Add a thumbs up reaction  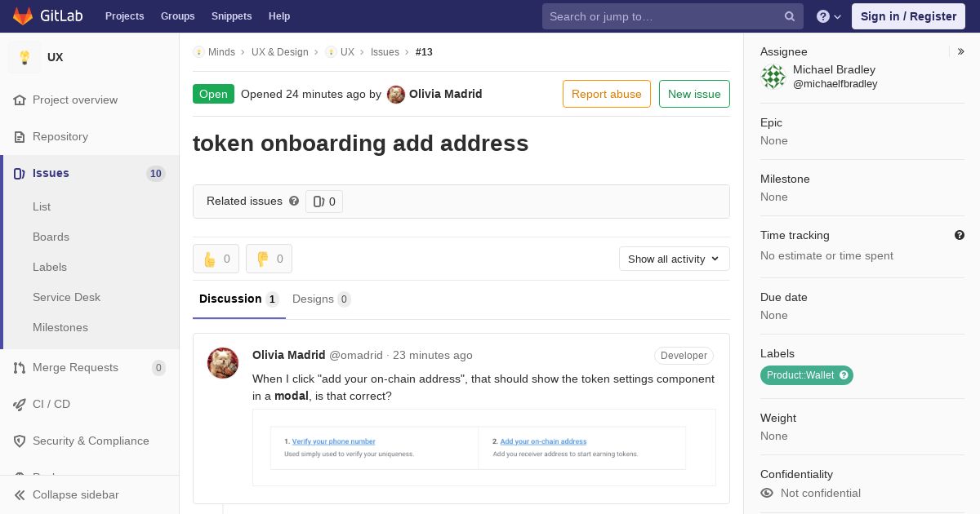216,259
